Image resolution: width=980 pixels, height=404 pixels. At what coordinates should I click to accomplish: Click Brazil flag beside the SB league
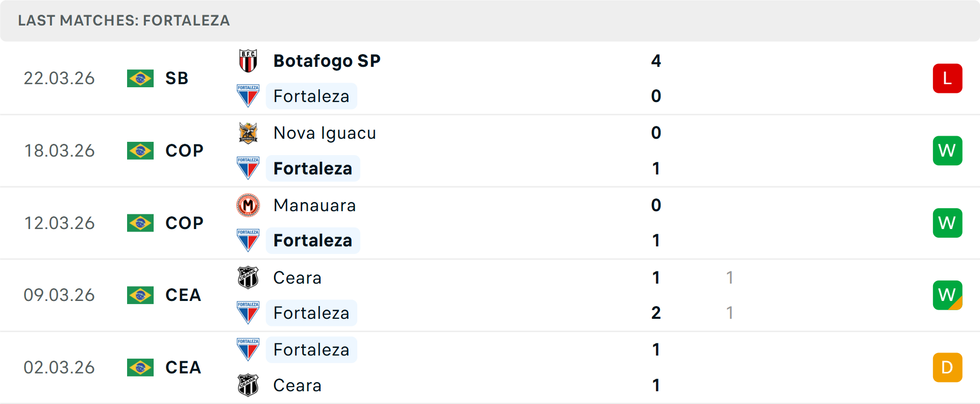click(x=140, y=79)
